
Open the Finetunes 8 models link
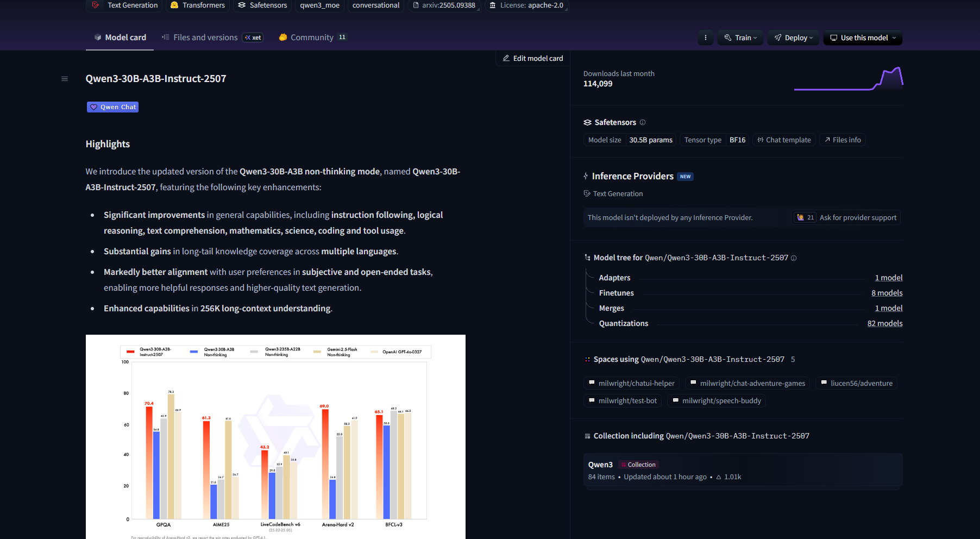pos(887,293)
